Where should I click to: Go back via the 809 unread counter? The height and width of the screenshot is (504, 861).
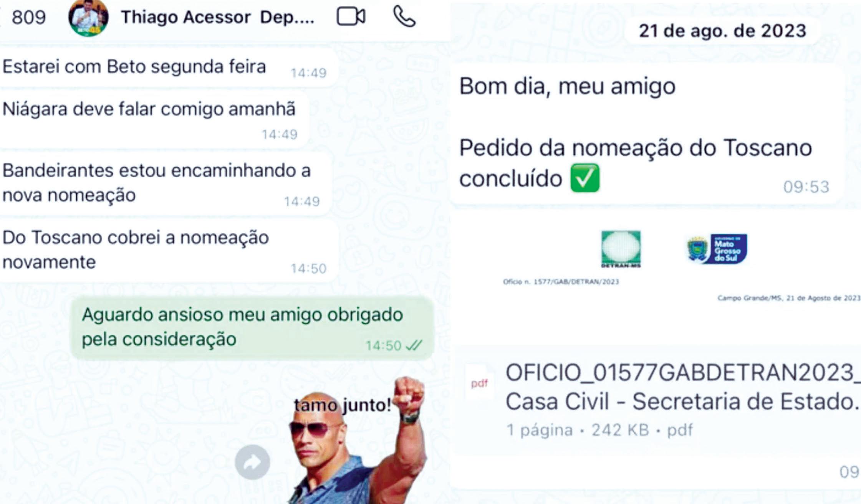(28, 17)
